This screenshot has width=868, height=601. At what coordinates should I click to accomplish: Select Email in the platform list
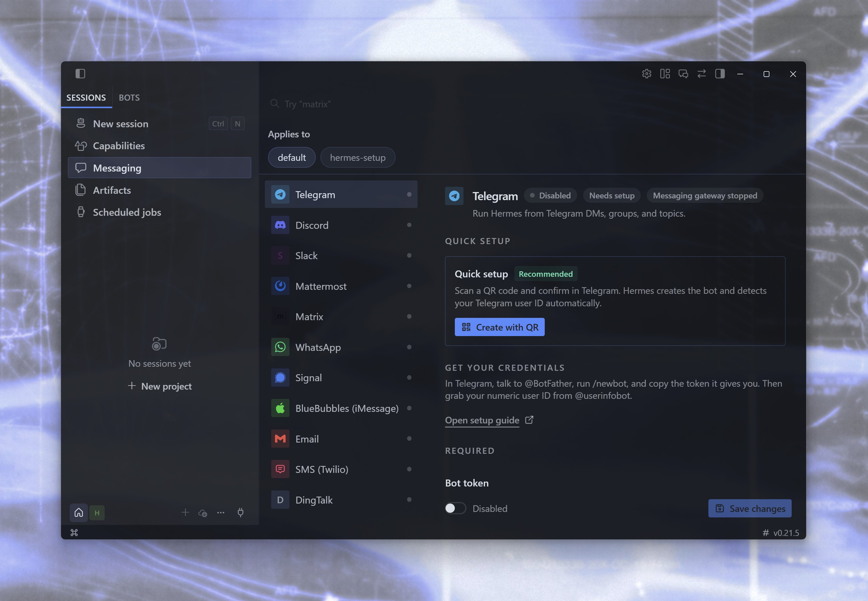pos(341,439)
